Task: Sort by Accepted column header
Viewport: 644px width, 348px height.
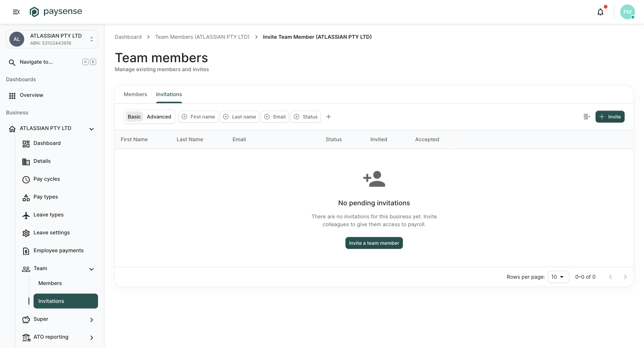Action: 427,139
